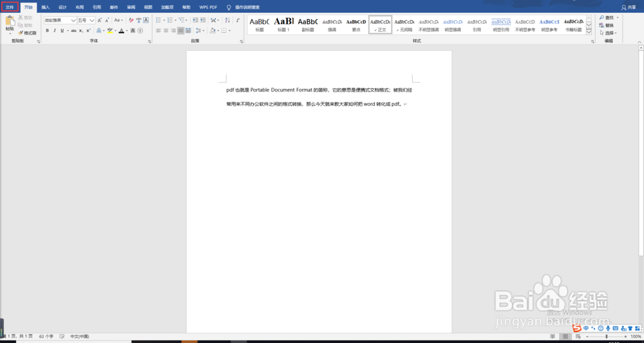644x343 pixels.
Task: Click the show paragraph marks icon
Action: pos(238,20)
